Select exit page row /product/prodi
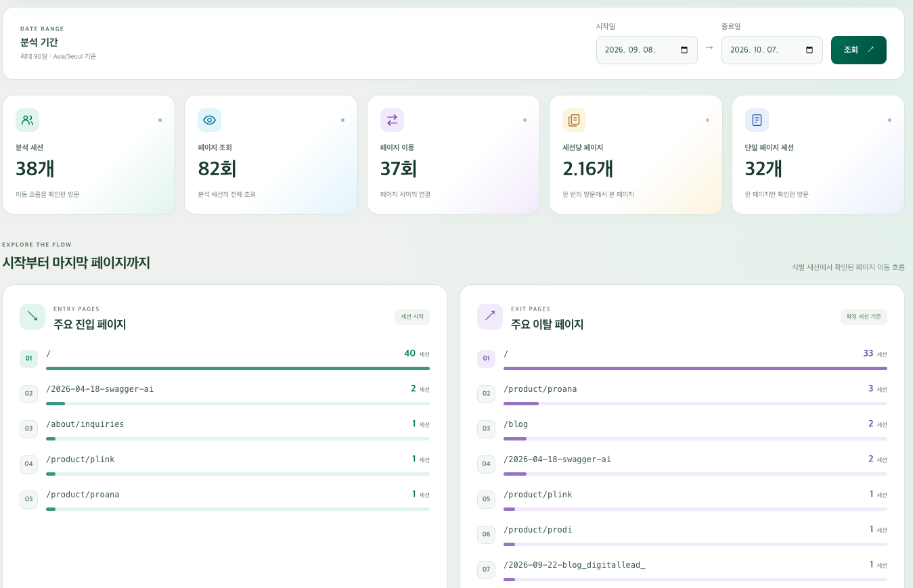 pos(682,534)
